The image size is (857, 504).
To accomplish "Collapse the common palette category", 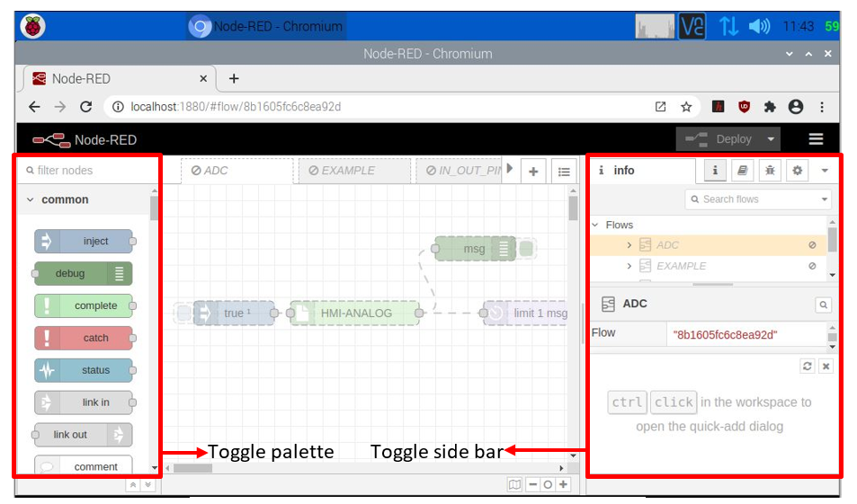I will point(31,199).
